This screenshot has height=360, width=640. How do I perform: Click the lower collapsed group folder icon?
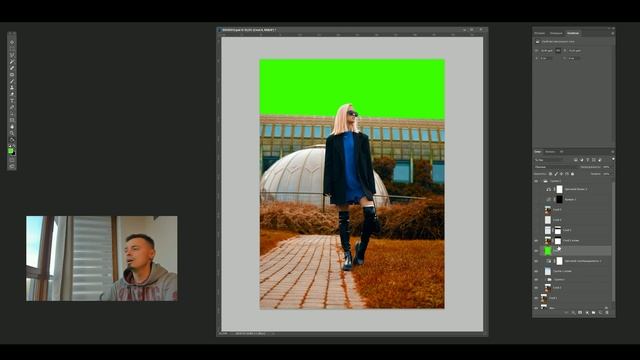(x=550, y=280)
